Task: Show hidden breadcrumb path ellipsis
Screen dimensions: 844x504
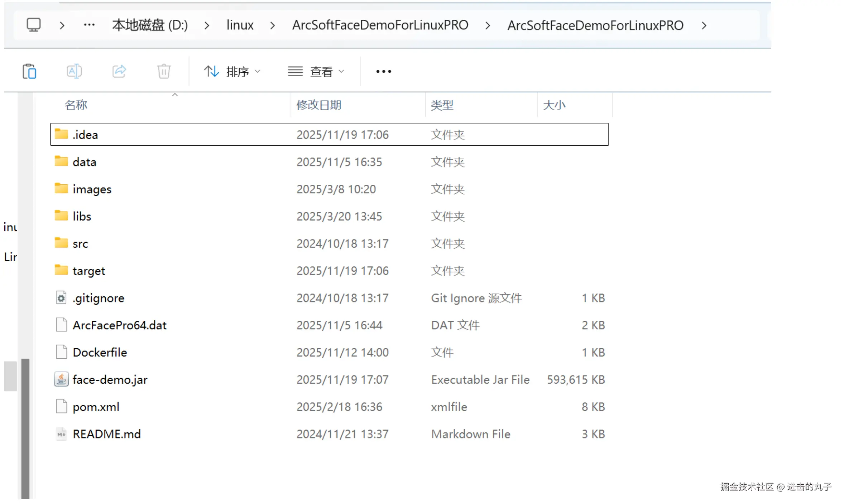Action: click(x=89, y=25)
